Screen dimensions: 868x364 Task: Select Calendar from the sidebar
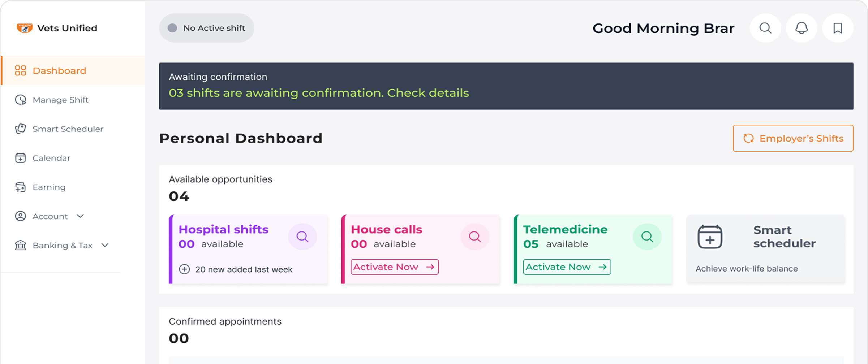(51, 158)
